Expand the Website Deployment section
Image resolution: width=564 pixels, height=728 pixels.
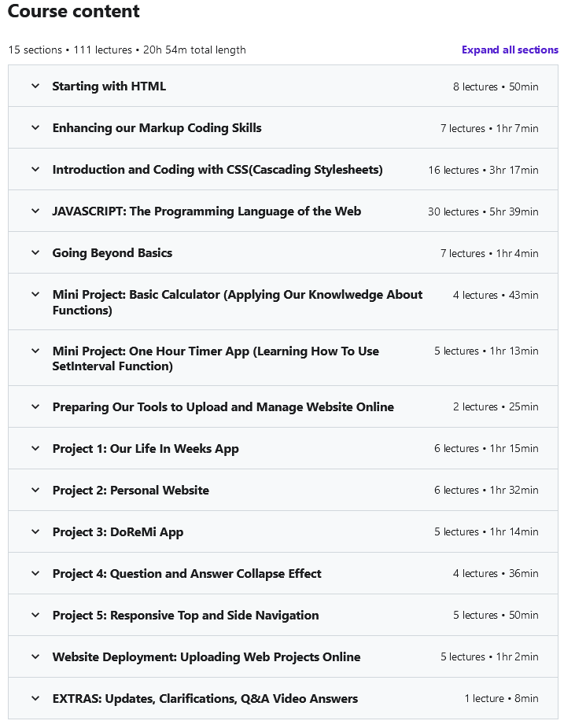tap(34, 656)
